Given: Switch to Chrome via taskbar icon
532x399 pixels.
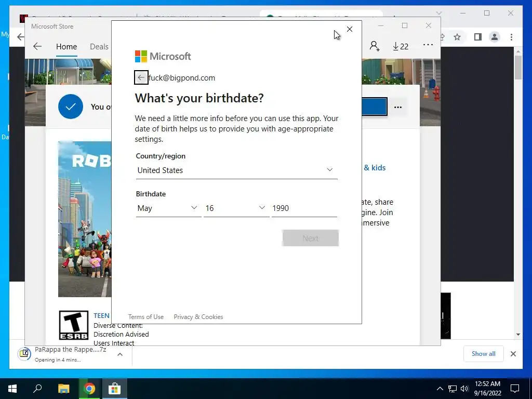Looking at the screenshot, I should (x=89, y=389).
